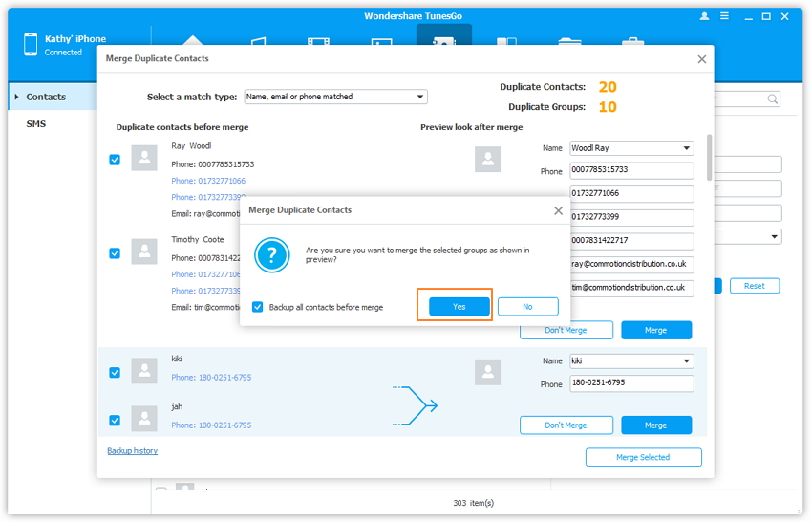This screenshot has width=812, height=523.
Task: Click the phone field with 0007785315733
Action: [x=631, y=170]
